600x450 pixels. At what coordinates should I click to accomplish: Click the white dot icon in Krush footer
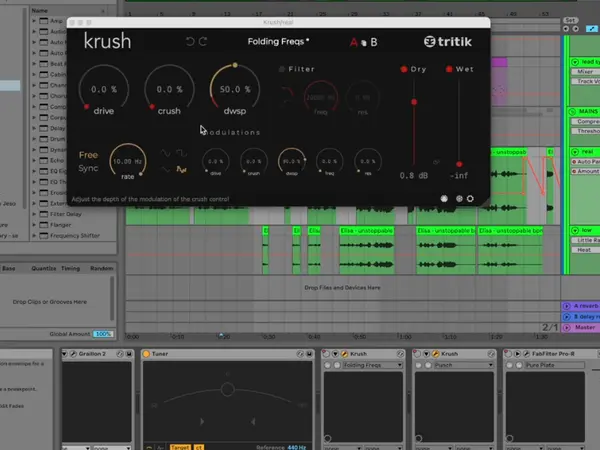tap(444, 198)
